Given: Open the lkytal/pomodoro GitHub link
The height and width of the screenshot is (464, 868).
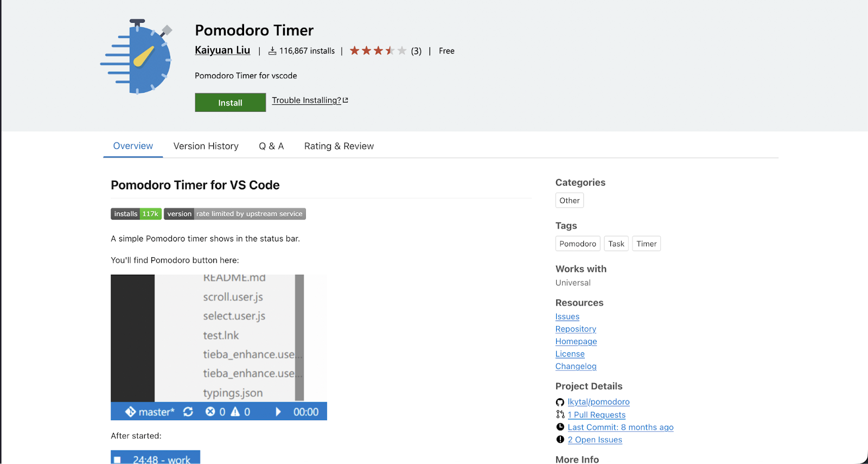Looking at the screenshot, I should [x=599, y=402].
